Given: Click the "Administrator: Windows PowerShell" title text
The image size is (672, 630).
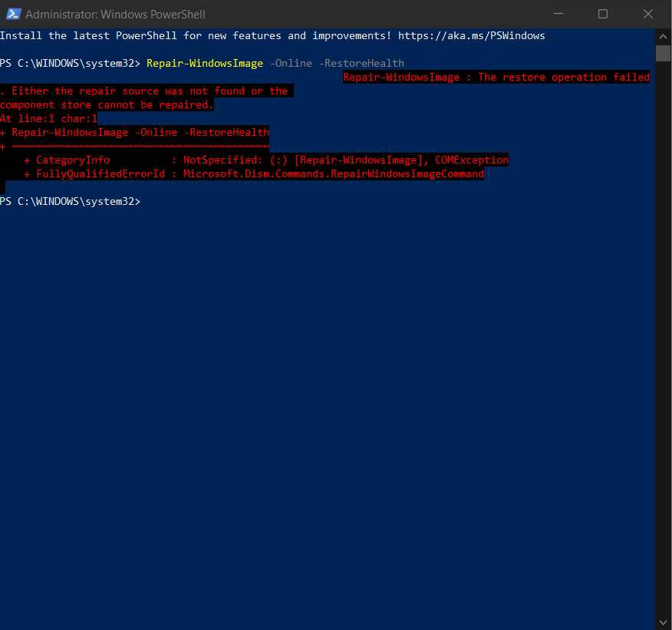Looking at the screenshot, I should [x=115, y=14].
